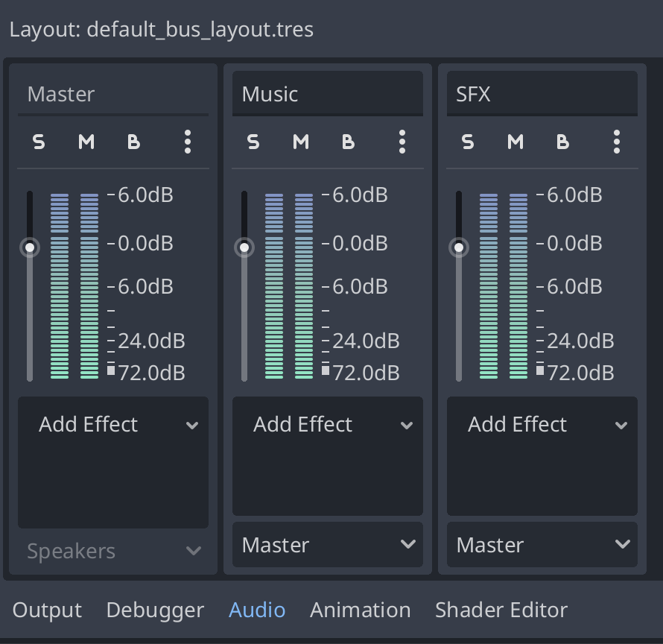Open the Music bus send-to Master dropdown
This screenshot has width=663, height=644.
328,545
